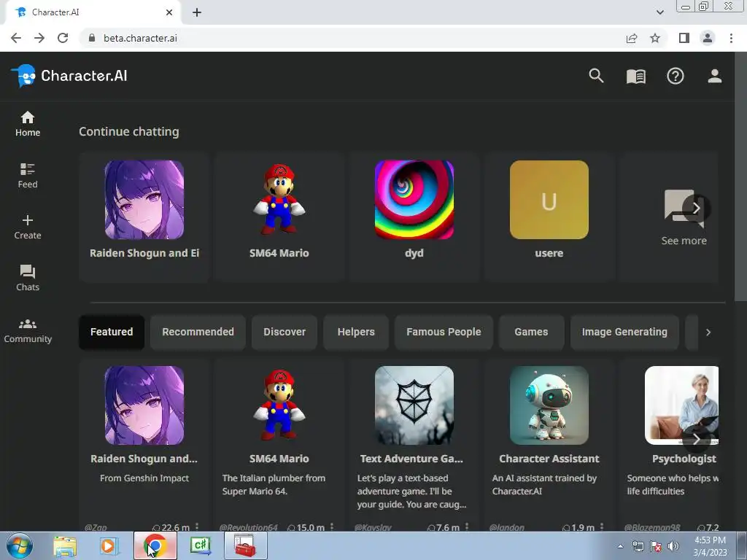Open the Chrome three-dot menu

click(731, 38)
